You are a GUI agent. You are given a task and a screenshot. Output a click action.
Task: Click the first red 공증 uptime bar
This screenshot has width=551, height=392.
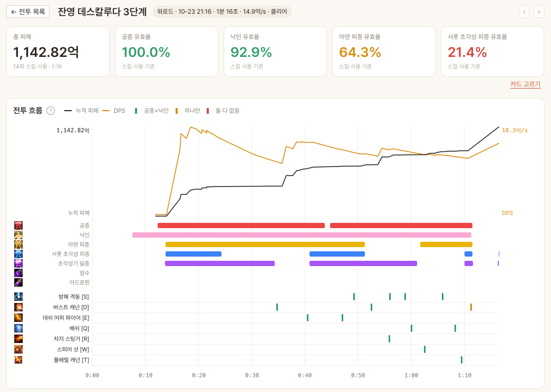241,226
